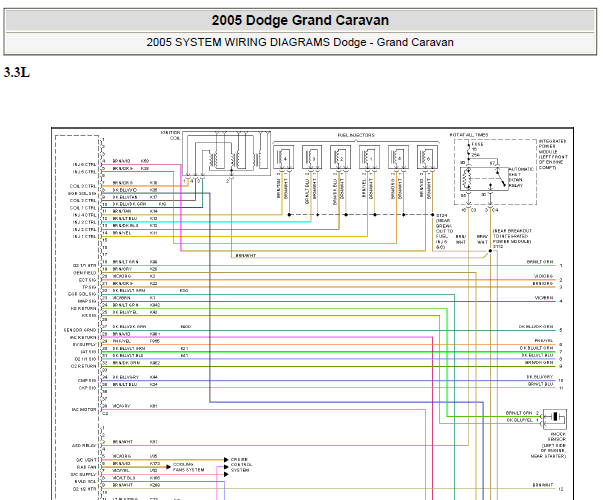The width and height of the screenshot is (603, 500).
Task: Click the 'FUSE 16 25A' text
Action: pyautogui.click(x=477, y=149)
